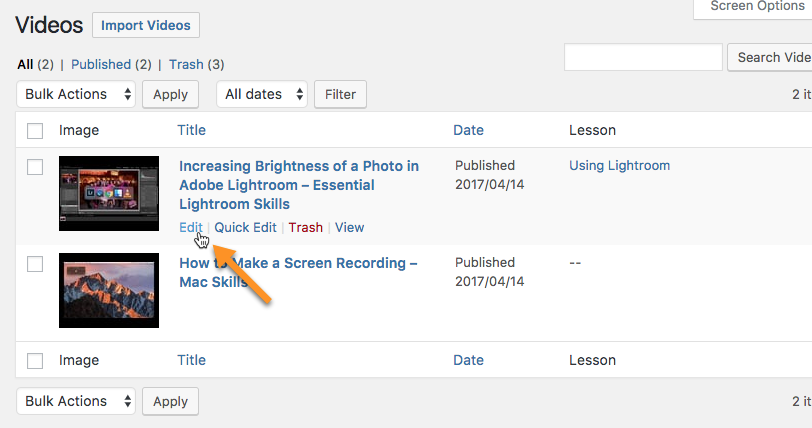Screen dimensions: 812x428
Task: Open the Lightroom video thumbnail image
Action: point(109,193)
